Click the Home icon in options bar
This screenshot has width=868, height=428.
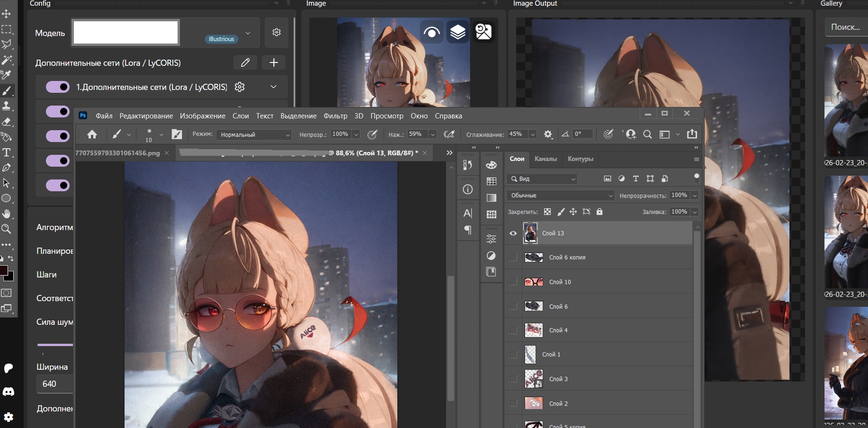[92, 134]
